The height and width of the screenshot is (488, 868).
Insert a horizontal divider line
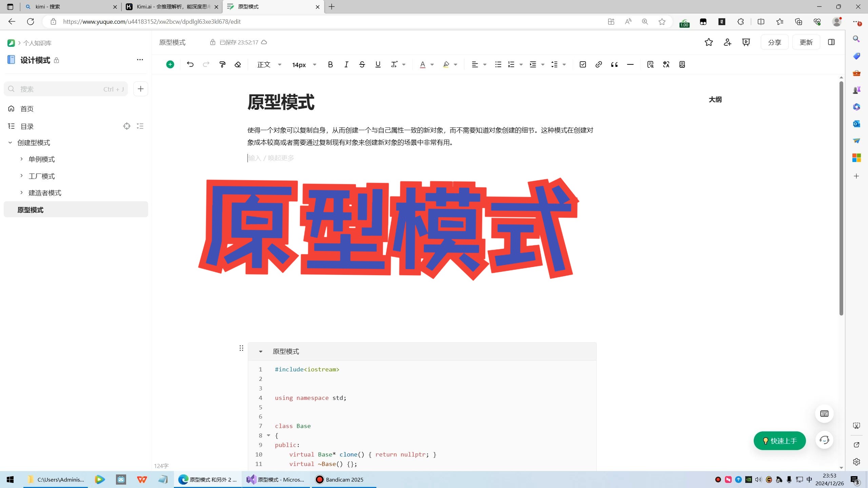(x=630, y=64)
